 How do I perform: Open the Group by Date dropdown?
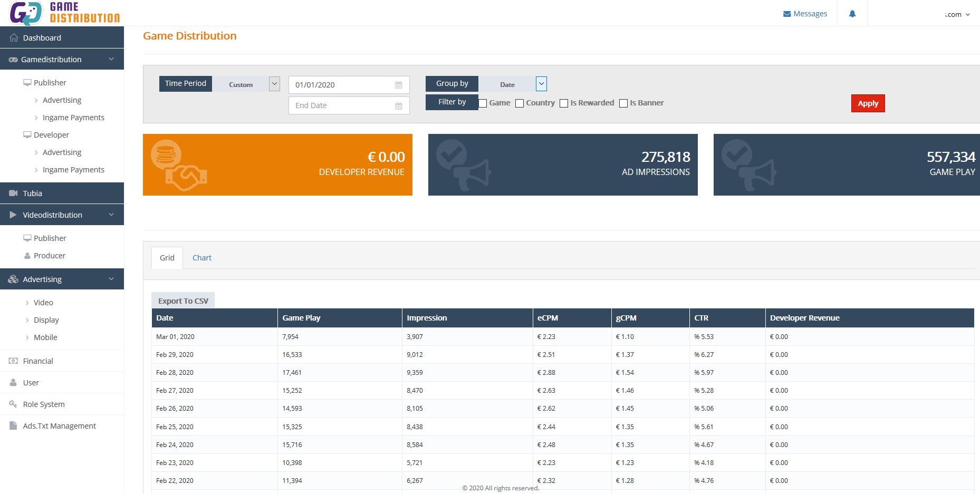click(x=513, y=84)
